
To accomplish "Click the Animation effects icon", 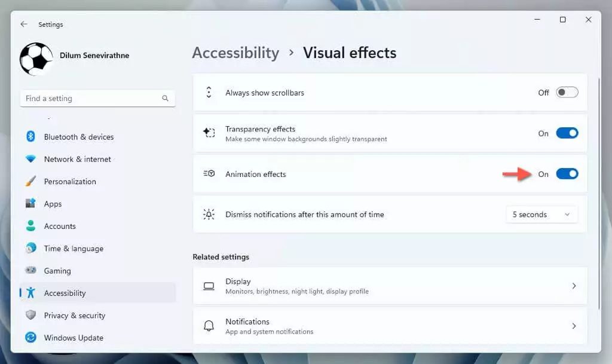I will tap(209, 173).
